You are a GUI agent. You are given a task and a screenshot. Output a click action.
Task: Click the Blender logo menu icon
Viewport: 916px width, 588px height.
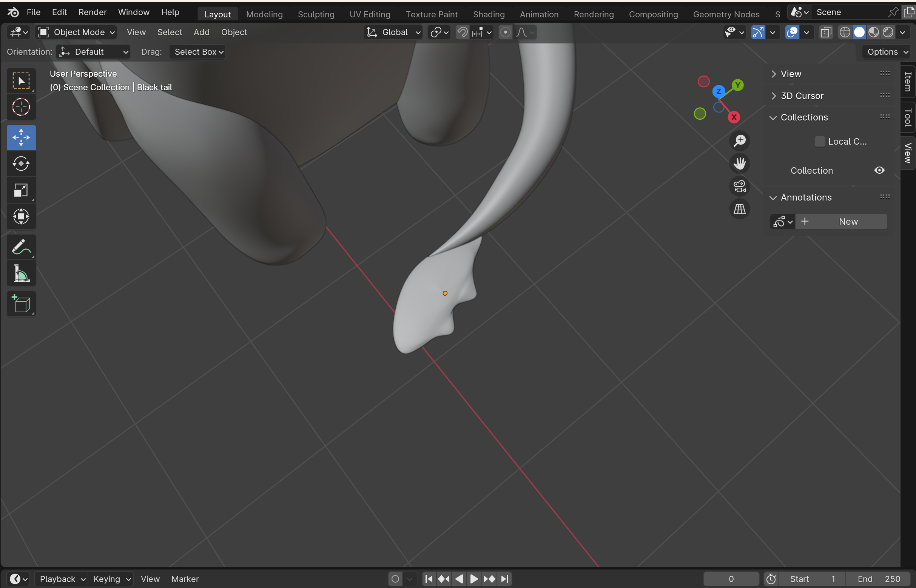pyautogui.click(x=13, y=12)
